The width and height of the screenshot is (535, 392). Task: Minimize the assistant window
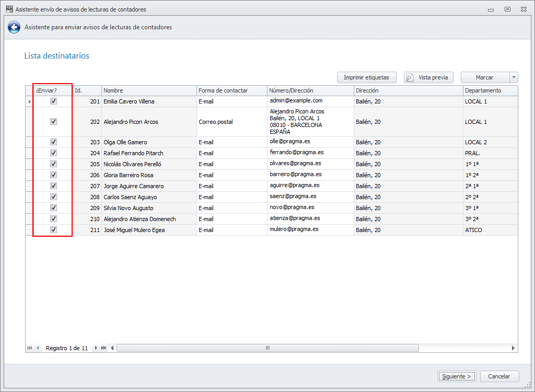[x=491, y=9]
